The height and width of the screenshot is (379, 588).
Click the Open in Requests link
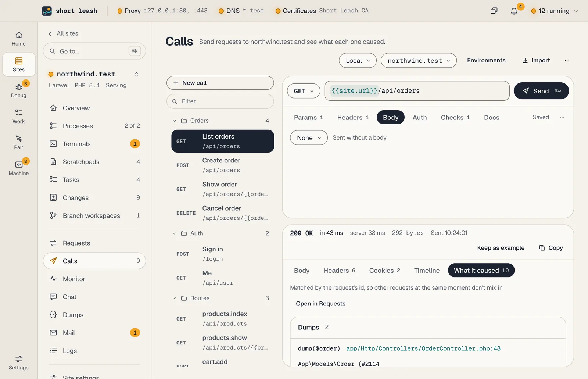coord(320,304)
